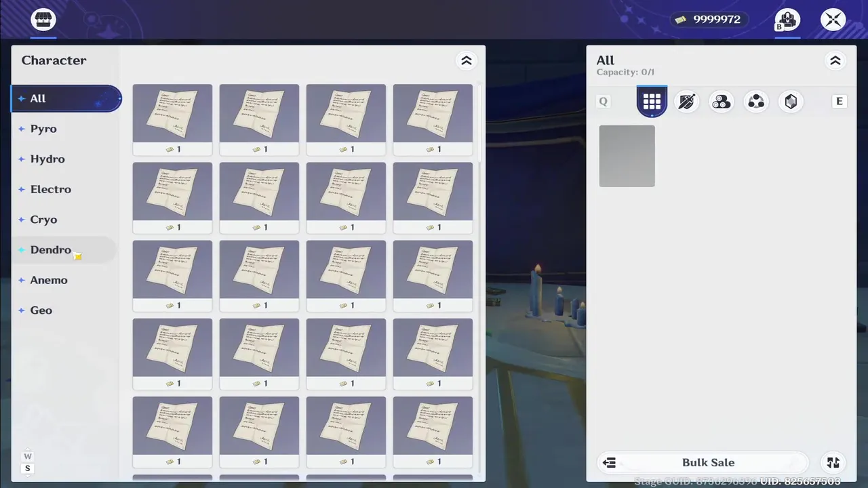
Task: Collapse the All inventory panel
Action: [x=835, y=60]
